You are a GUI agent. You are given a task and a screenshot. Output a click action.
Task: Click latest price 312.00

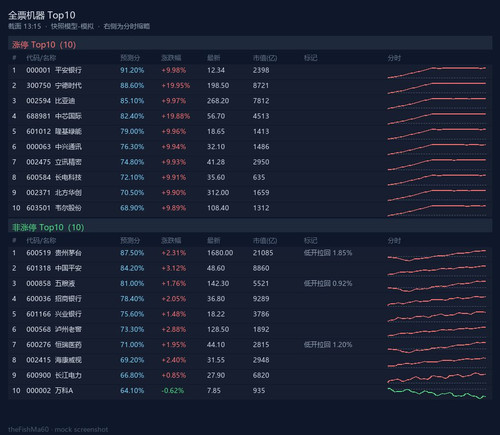click(218, 193)
